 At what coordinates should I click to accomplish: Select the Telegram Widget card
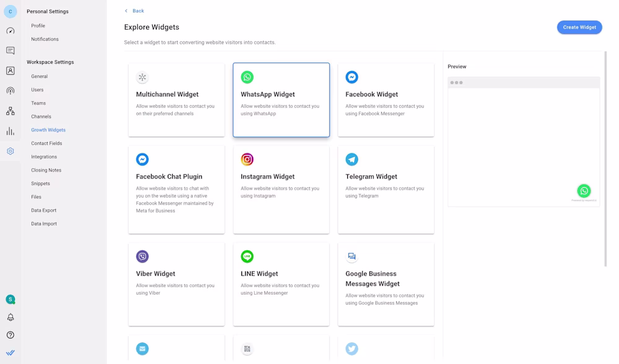[386, 189]
